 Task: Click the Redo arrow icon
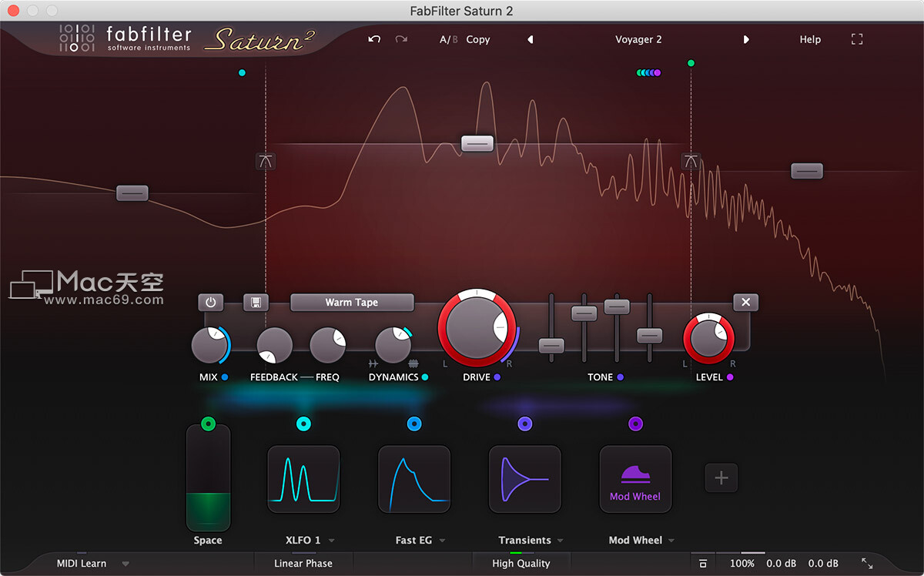(401, 39)
